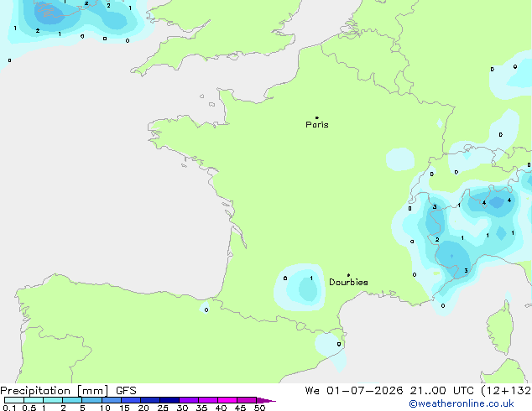This screenshot has height=411, width=532.
Task: Pick the 0.1–0.5 mm legend swatch
Action: click(14, 400)
